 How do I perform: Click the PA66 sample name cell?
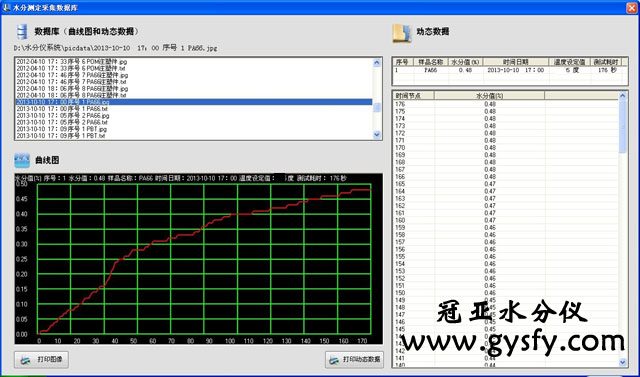click(431, 70)
